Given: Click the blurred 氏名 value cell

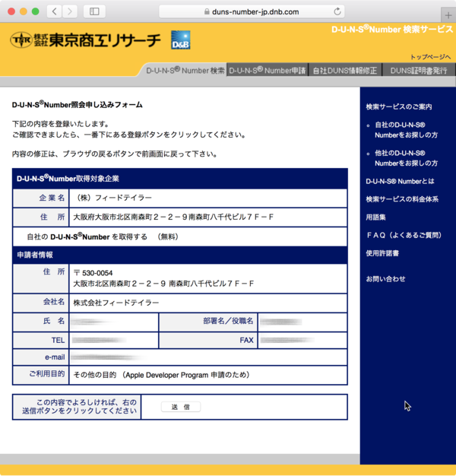Looking at the screenshot, I should click(x=114, y=322).
